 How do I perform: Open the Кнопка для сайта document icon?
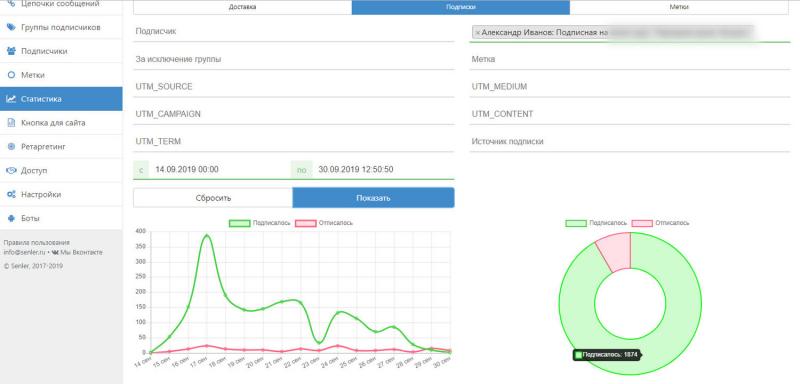click(11, 123)
